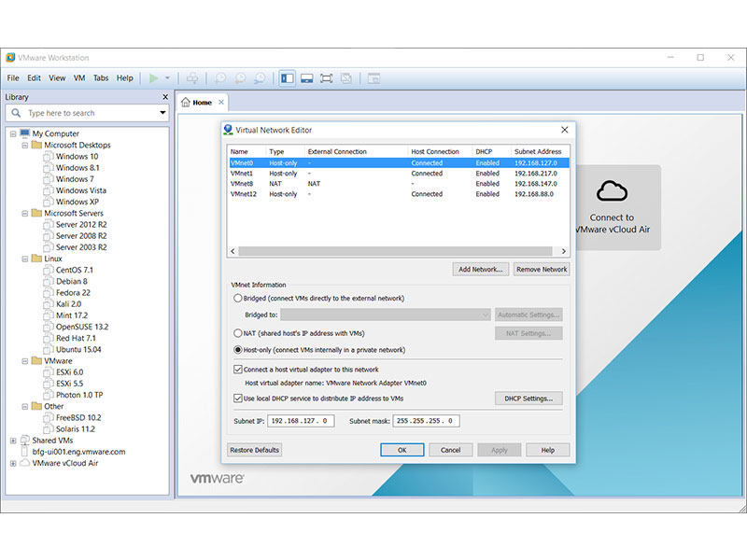747x560 pixels.
Task: Click the Home tab house icon
Action: point(186,102)
